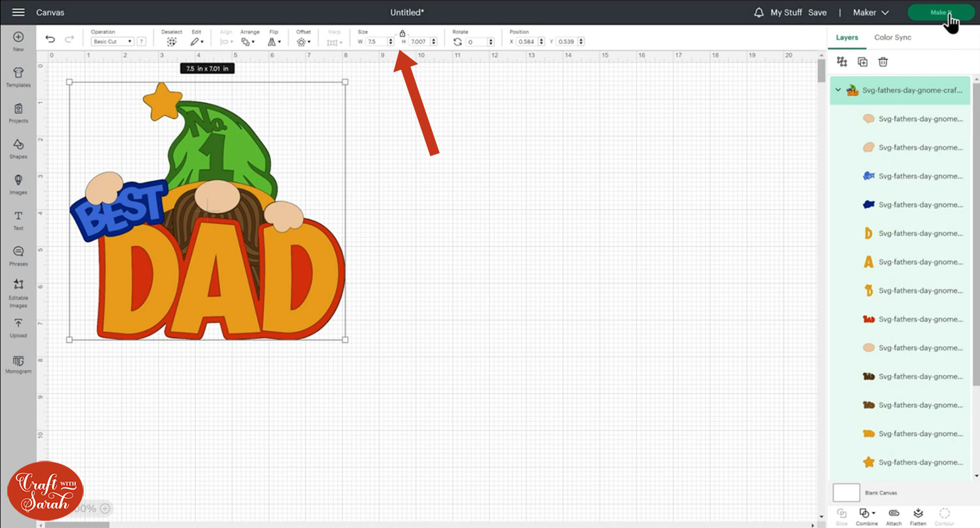980x528 pixels.
Task: Select the orange letter D layer
Action: pyautogui.click(x=900, y=233)
